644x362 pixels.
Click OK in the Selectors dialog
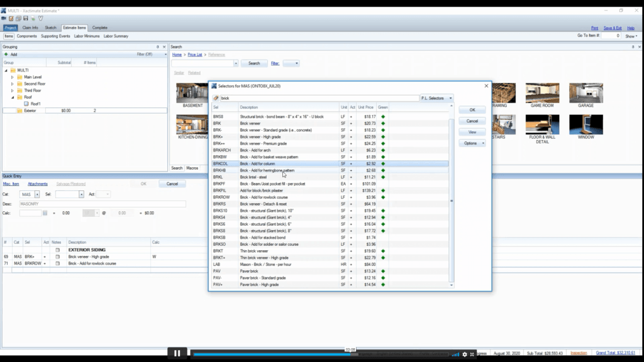click(472, 110)
